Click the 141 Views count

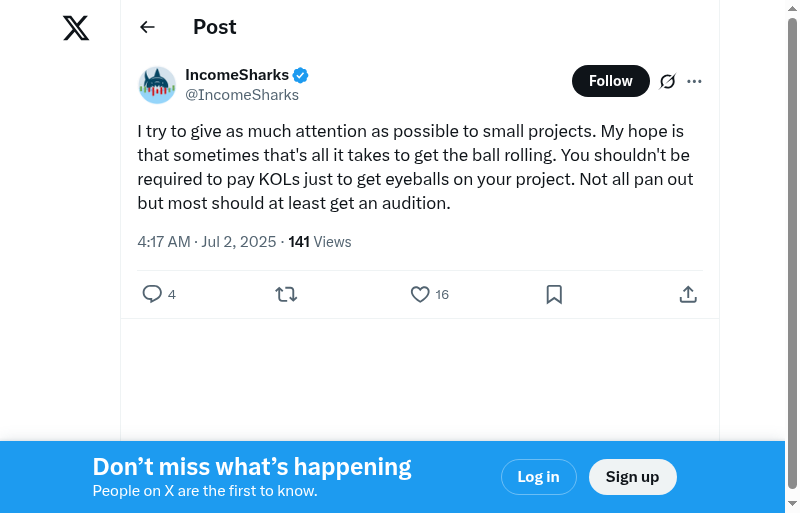[320, 242]
